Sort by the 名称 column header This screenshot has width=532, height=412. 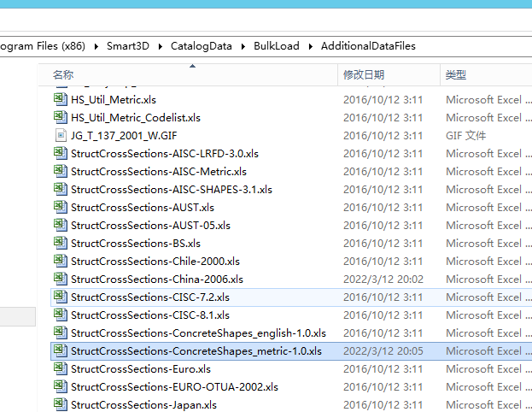point(188,74)
